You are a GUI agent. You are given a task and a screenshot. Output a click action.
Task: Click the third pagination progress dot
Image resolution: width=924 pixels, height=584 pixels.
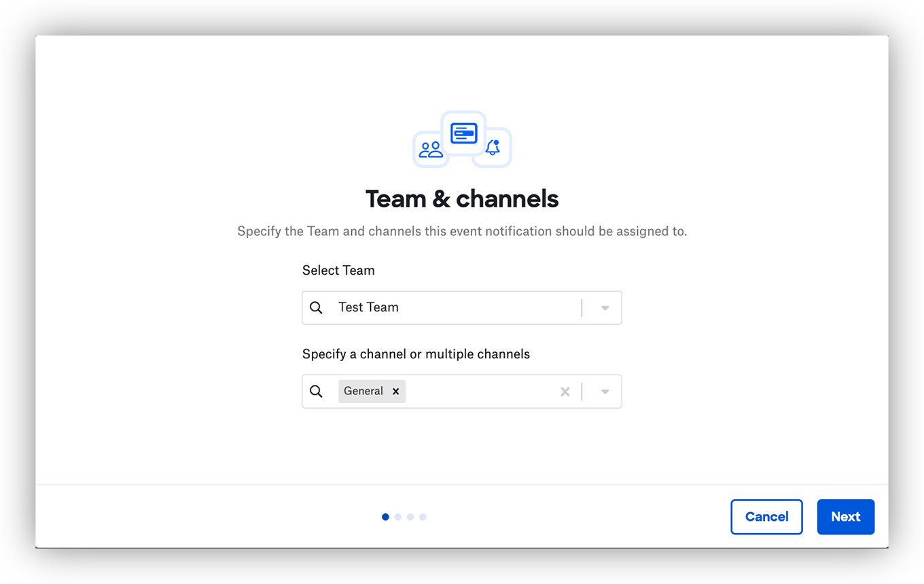(x=410, y=517)
